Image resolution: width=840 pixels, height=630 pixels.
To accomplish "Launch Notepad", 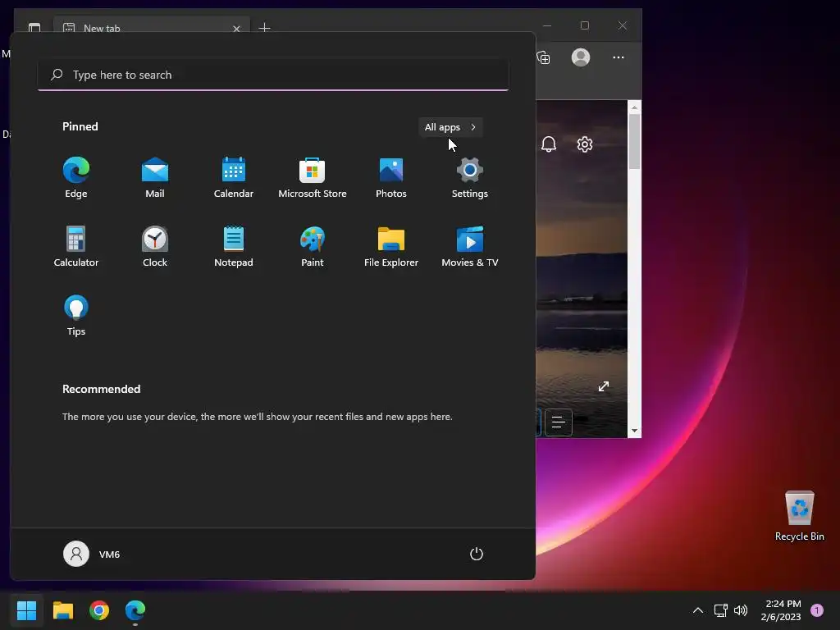I will [x=234, y=246].
